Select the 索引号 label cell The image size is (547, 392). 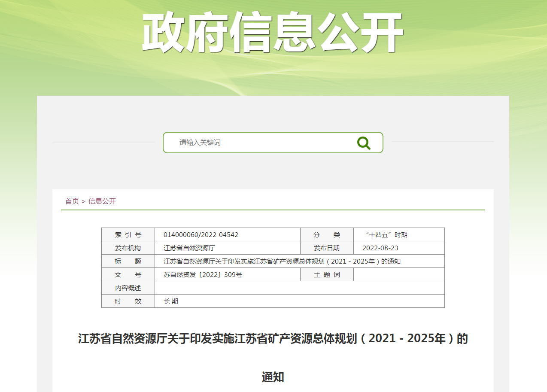(128, 235)
